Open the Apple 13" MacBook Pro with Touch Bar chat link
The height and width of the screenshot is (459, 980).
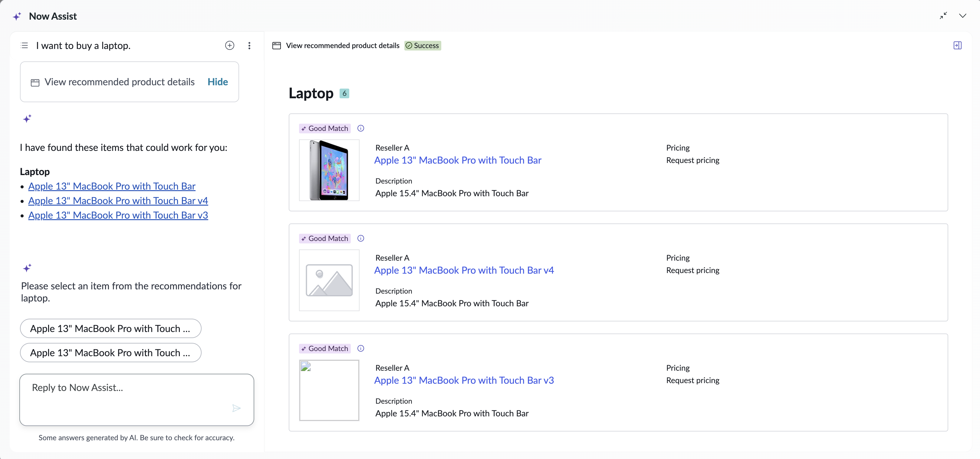(x=112, y=186)
